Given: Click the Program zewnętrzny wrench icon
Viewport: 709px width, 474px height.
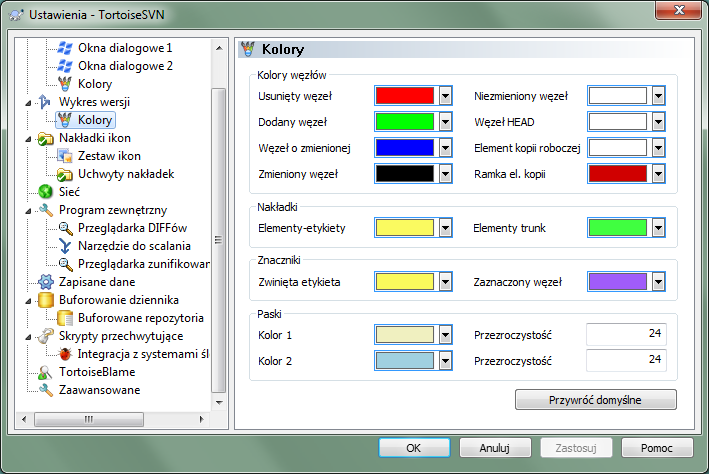Looking at the screenshot, I should [x=45, y=210].
